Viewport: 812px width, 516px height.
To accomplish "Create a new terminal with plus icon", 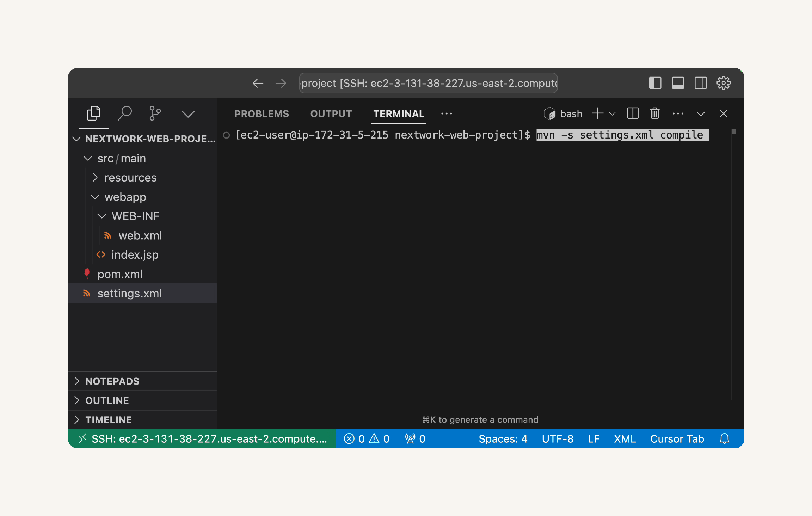I will (598, 113).
